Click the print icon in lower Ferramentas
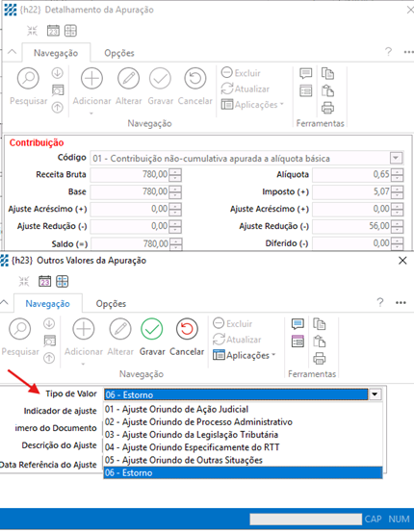Image resolution: width=414 pixels, height=532 pixels. [x=319, y=358]
